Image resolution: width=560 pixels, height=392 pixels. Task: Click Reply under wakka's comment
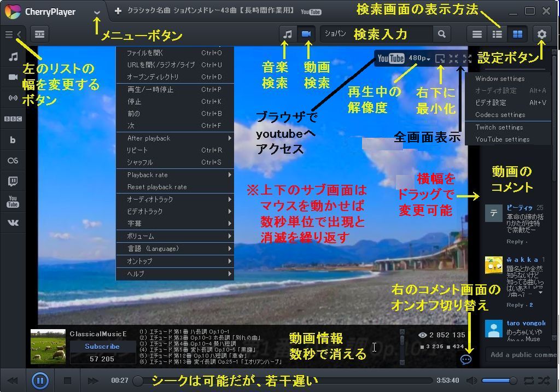click(515, 305)
